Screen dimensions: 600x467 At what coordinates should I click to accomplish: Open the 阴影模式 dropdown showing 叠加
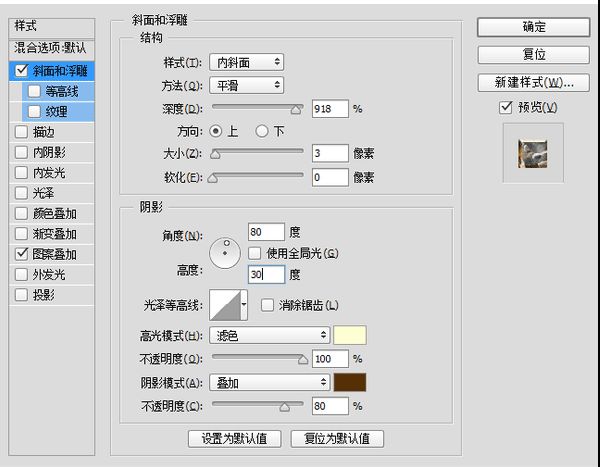[269, 382]
